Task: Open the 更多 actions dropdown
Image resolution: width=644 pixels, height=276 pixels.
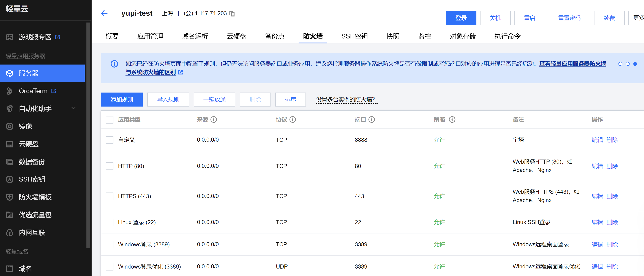Action: (x=637, y=18)
